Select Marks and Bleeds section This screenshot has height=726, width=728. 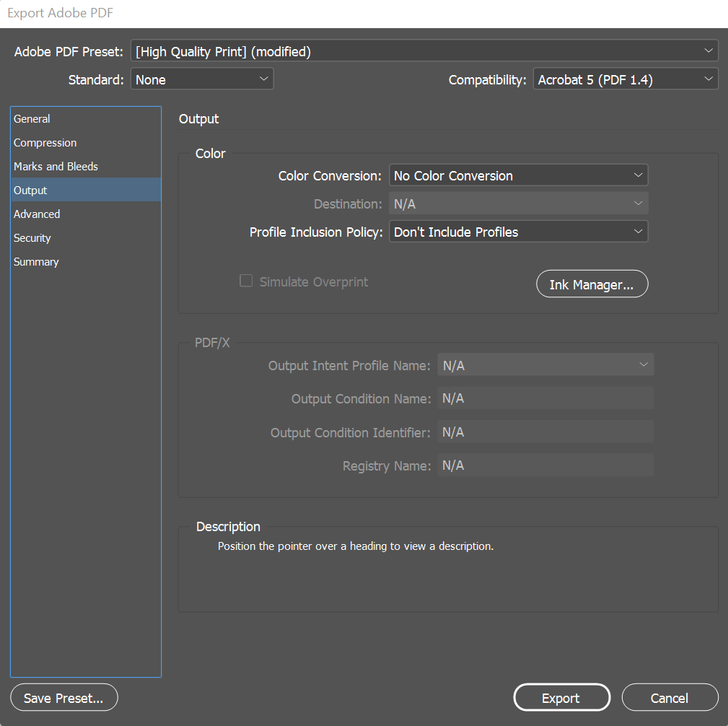[x=56, y=167]
